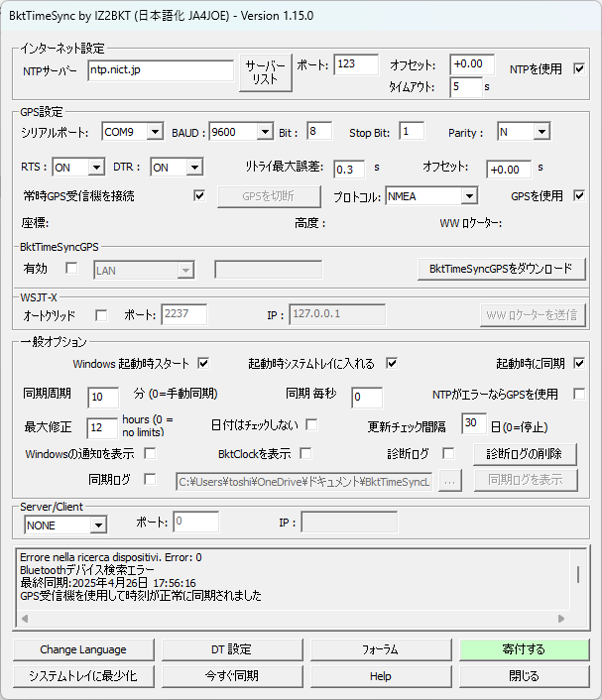Enable the BktTimeSyncGPS 有効 checkbox
The width and height of the screenshot is (602, 700).
pos(71,268)
